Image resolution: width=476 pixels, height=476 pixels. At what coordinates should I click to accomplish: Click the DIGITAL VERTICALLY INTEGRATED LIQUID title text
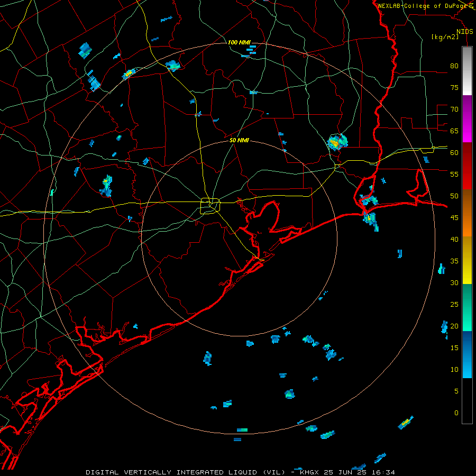172,472
